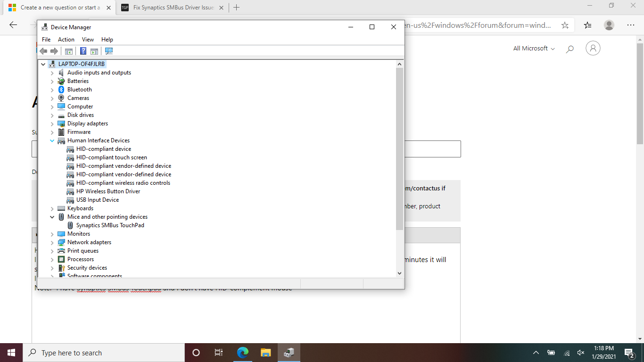The image size is (644, 362).
Task: Open the View menu in Device Manager
Action: 88,40
